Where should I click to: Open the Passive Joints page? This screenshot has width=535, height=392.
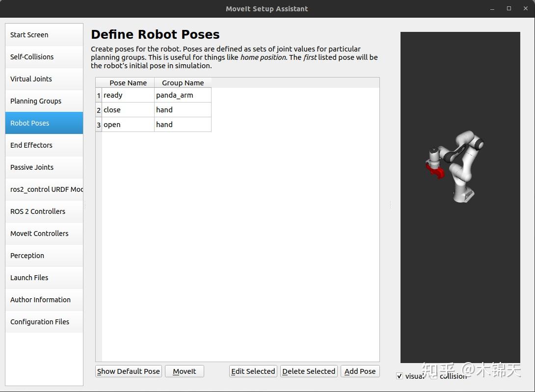point(31,167)
